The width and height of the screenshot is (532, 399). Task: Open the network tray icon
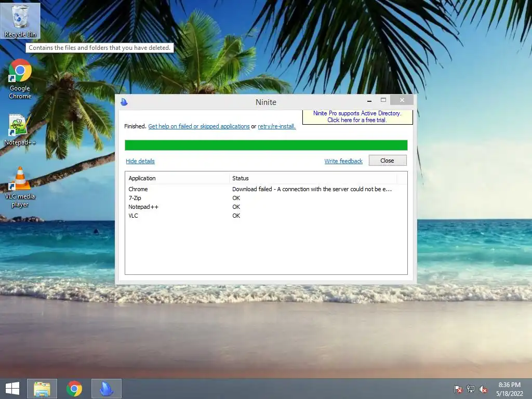pyautogui.click(x=471, y=389)
